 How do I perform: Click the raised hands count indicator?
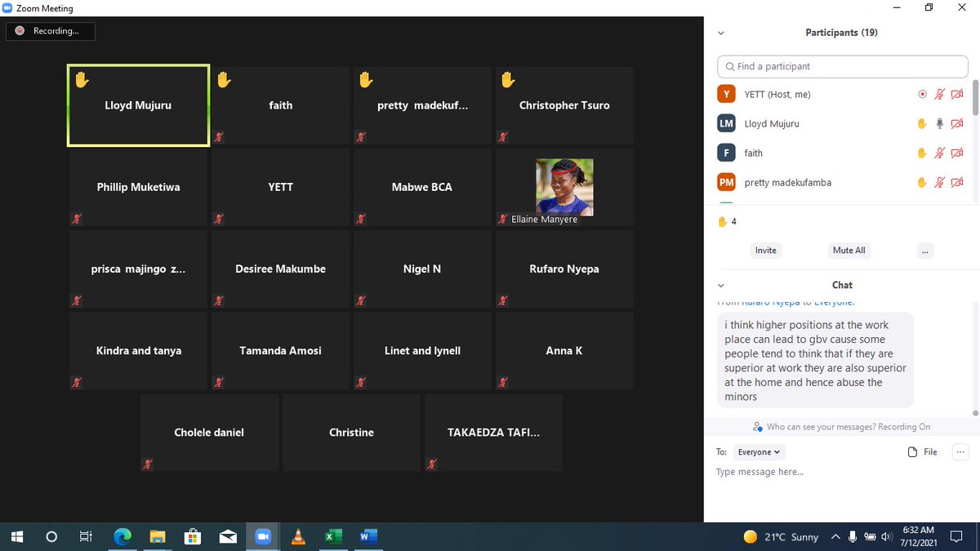(x=727, y=221)
